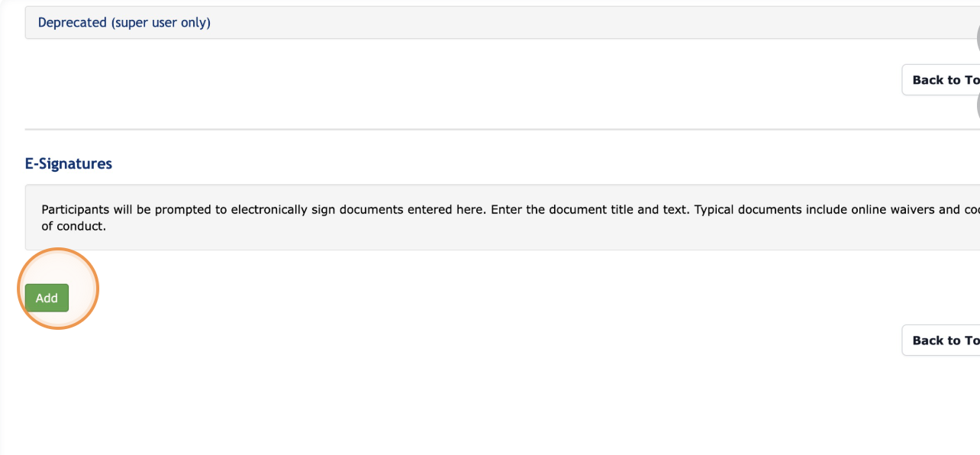This screenshot has width=980, height=455.
Task: Select the E-Signatures section heading
Action: [x=69, y=164]
